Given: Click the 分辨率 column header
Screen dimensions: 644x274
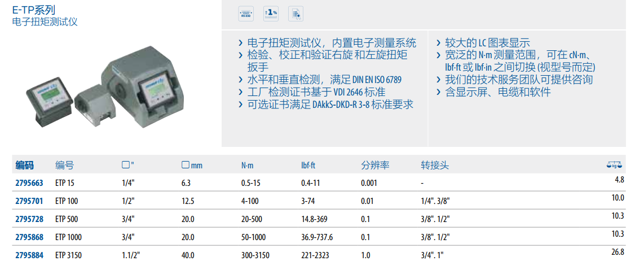Looking at the screenshot, I should coord(375,166).
